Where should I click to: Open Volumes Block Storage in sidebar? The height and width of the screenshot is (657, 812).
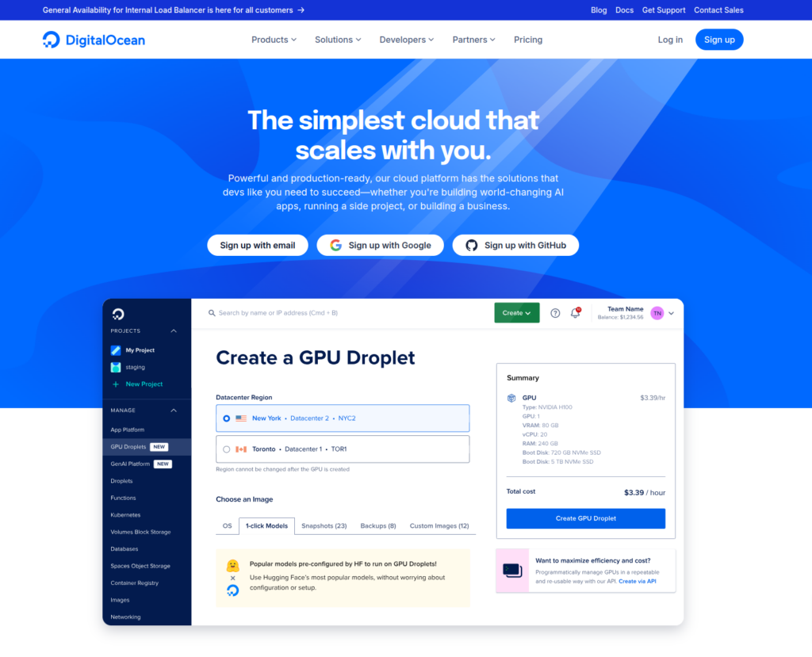coord(141,533)
